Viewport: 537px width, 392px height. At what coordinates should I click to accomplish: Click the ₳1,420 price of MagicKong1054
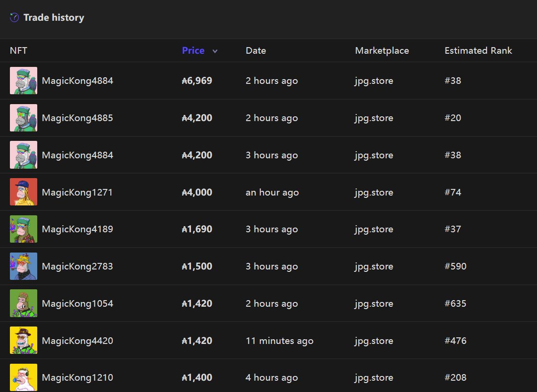pyautogui.click(x=197, y=304)
